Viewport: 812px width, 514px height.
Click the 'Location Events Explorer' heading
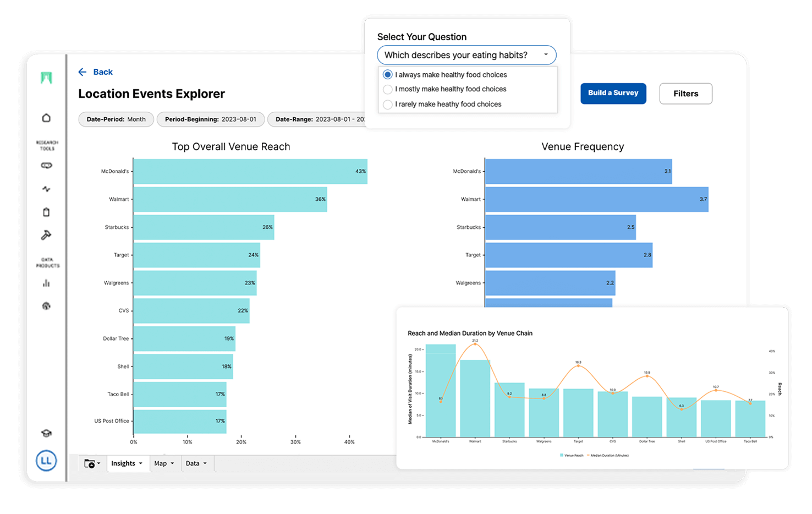[151, 94]
